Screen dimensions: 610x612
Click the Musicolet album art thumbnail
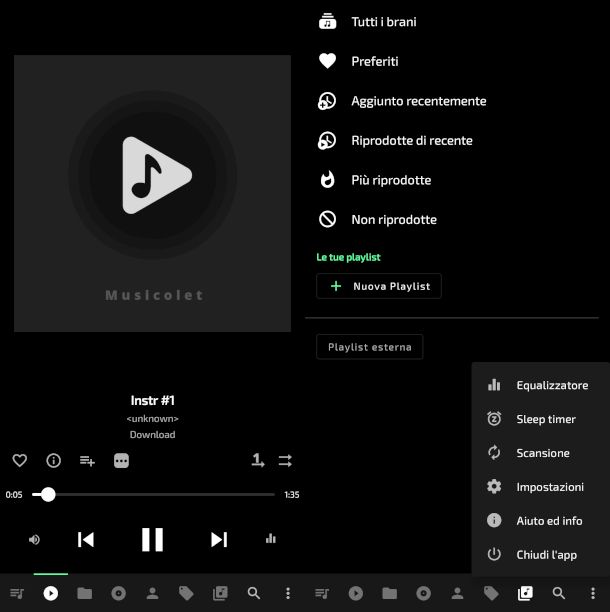152,193
